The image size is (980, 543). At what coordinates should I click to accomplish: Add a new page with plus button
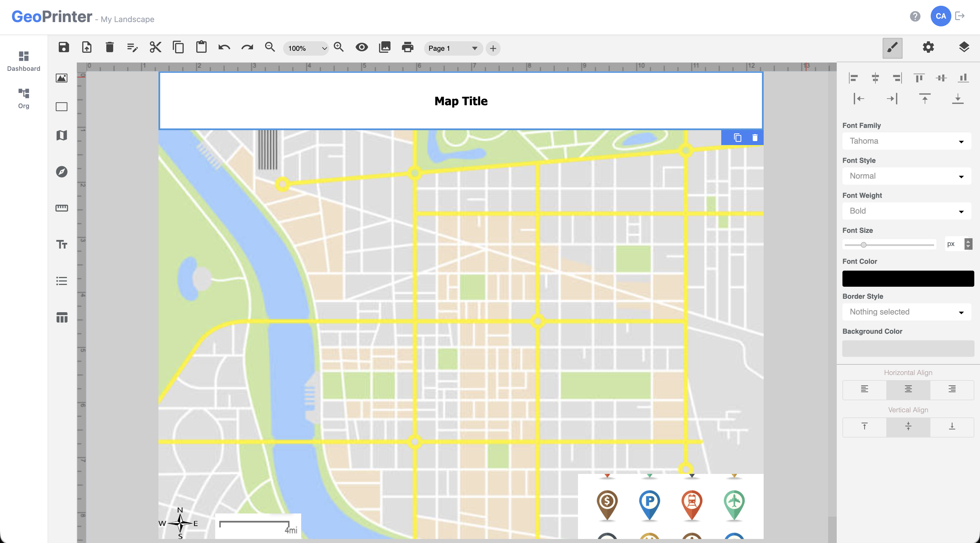point(493,48)
